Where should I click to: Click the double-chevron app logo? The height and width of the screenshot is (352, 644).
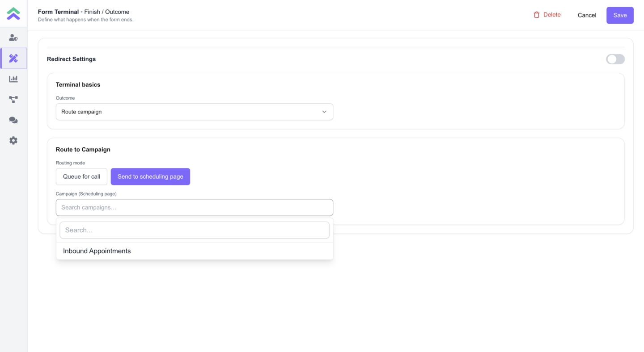point(13,14)
